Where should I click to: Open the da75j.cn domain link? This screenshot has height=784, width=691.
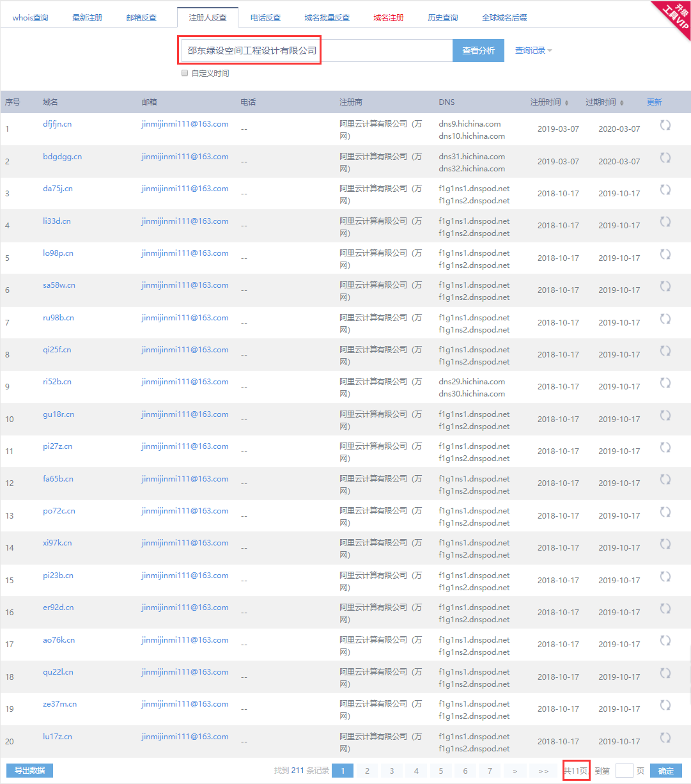point(58,189)
